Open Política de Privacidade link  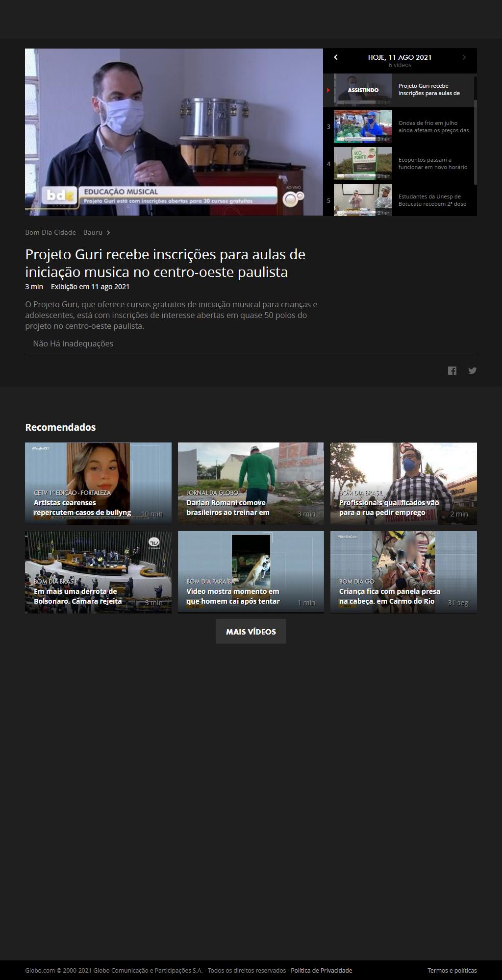coord(321,970)
